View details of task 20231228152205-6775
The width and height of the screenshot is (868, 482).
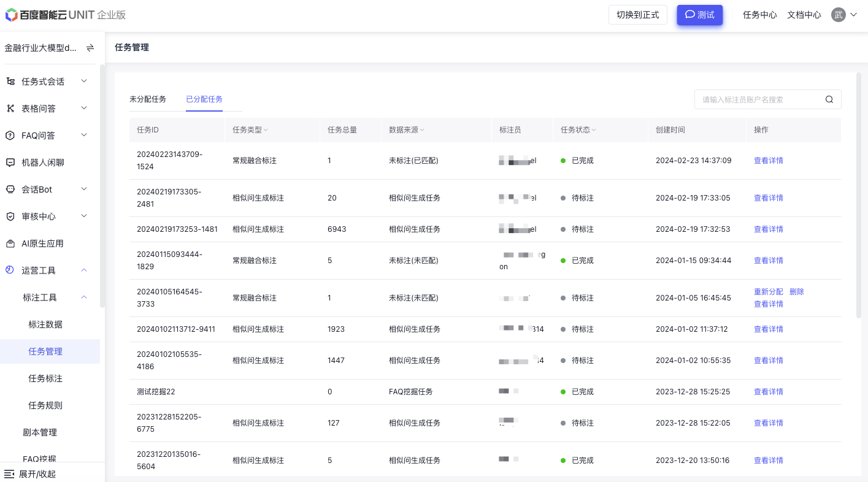[769, 423]
